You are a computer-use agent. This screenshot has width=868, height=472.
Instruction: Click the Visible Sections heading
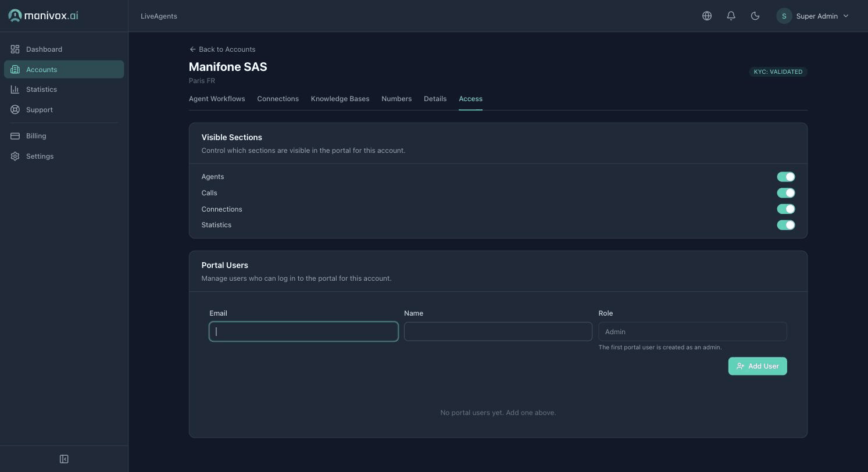(231, 138)
